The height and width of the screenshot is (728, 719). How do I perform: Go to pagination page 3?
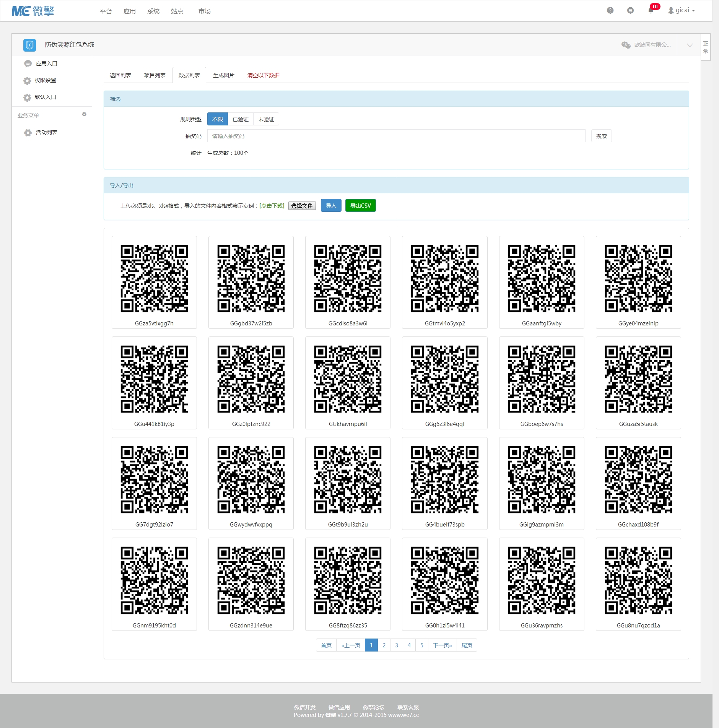click(x=397, y=645)
